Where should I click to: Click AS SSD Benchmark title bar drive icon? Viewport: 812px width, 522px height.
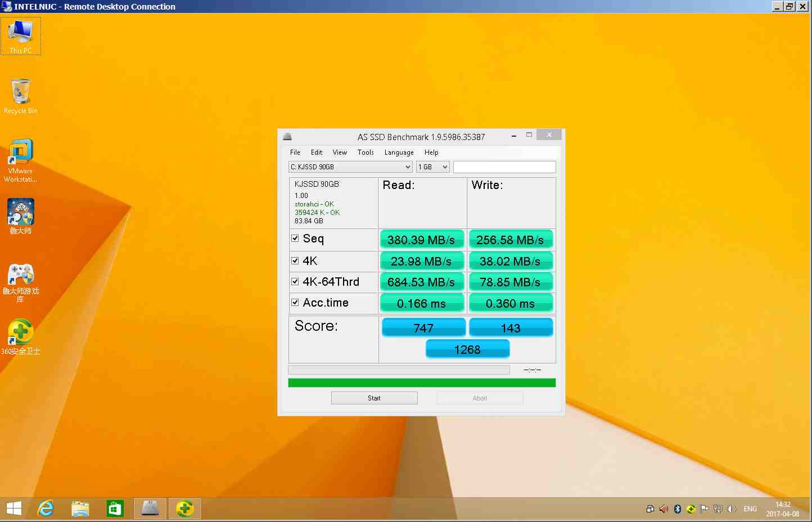287,136
